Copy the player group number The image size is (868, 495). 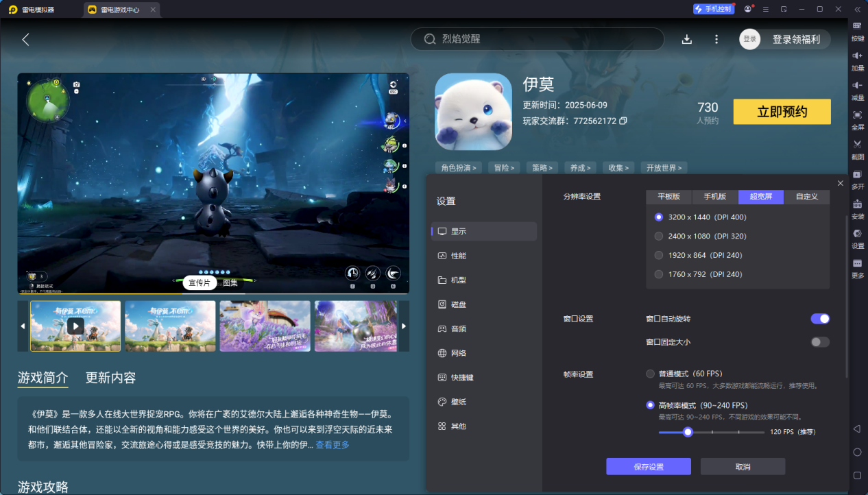pos(623,121)
